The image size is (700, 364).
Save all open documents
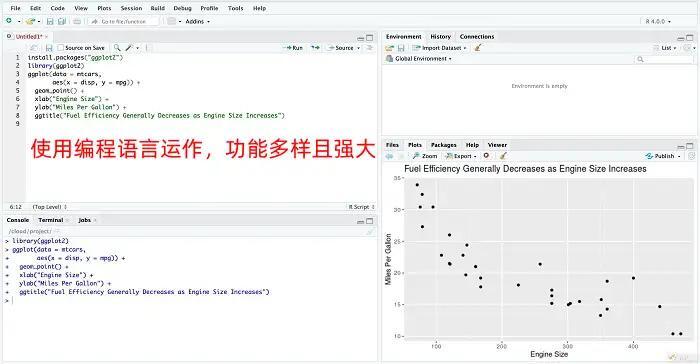[62, 21]
